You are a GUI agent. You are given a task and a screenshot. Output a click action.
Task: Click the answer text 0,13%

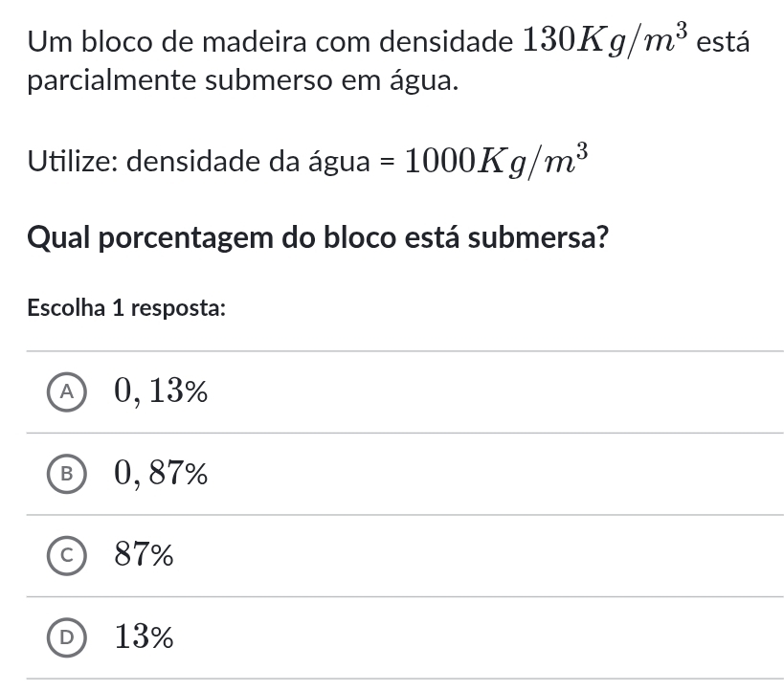coord(160,391)
